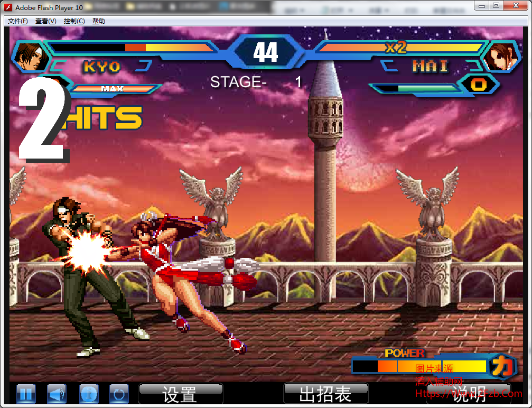This screenshot has width=532, height=408.
Task: Restart the game with the circular arrow icon
Action: [x=119, y=394]
